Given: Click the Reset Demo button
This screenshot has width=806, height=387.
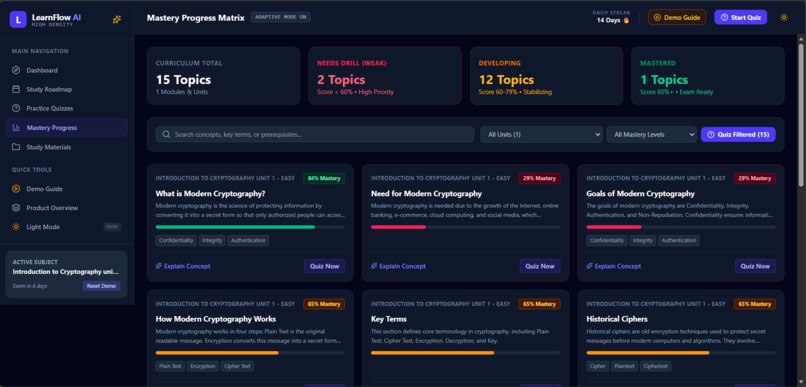Looking at the screenshot, I should pyautogui.click(x=101, y=286).
